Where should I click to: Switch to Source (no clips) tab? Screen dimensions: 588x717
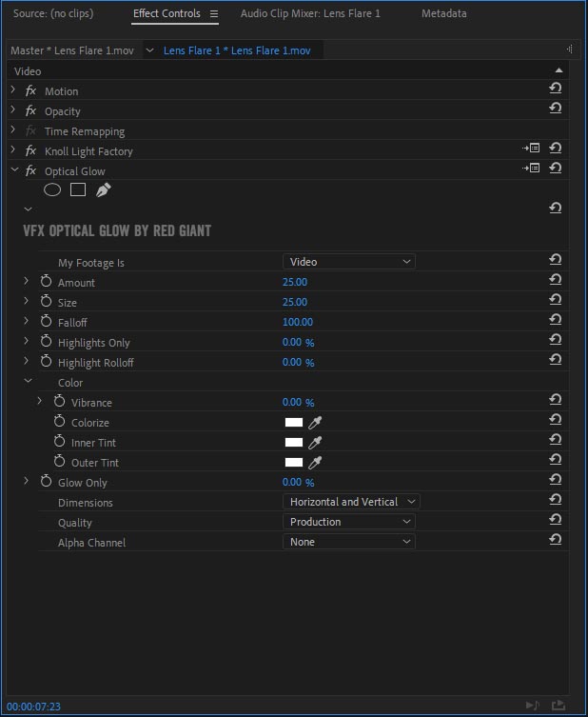coord(53,13)
